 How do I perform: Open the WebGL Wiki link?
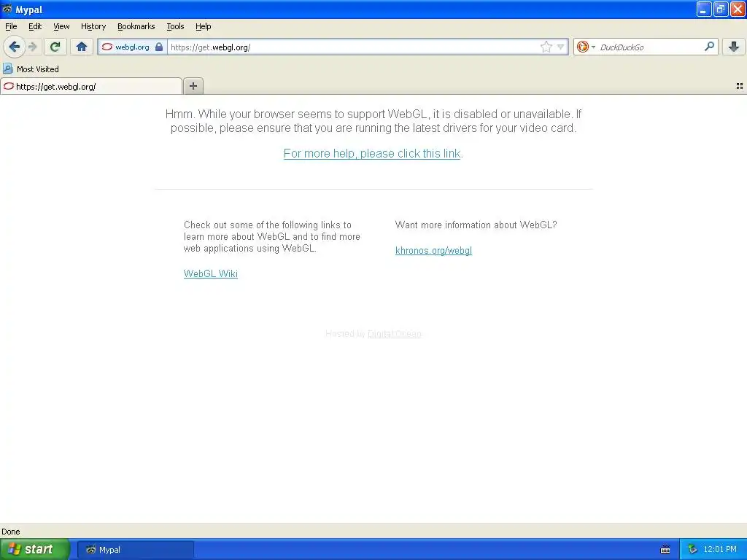211,274
